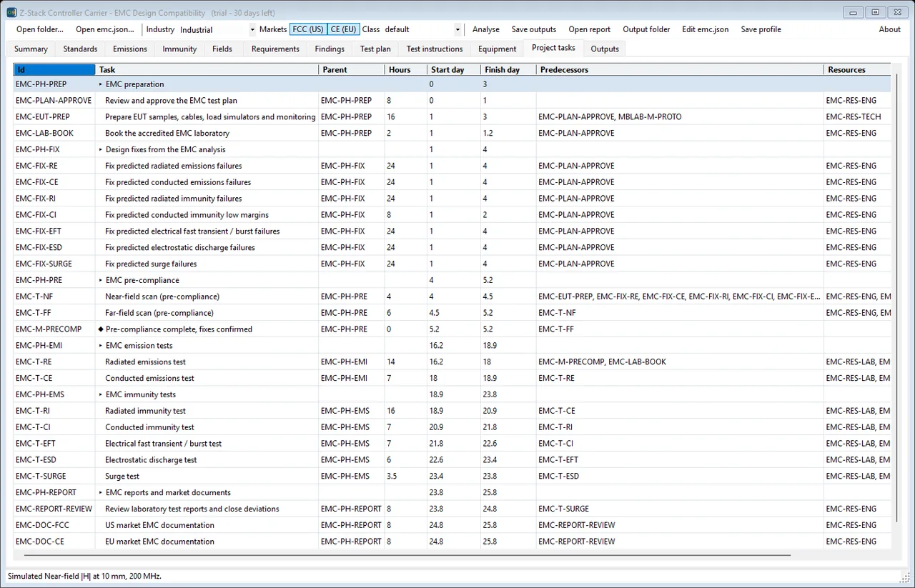Switch to the Emissions tab
The width and height of the screenshot is (915, 588).
click(x=130, y=49)
